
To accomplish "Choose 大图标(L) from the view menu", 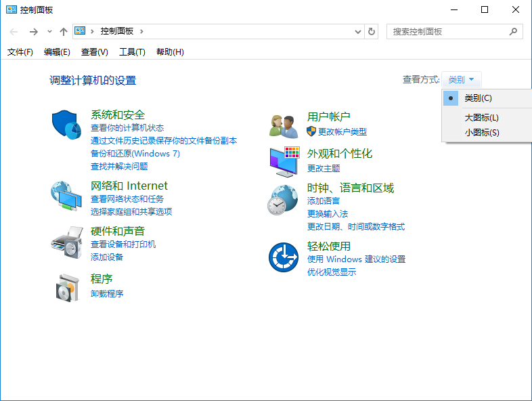I will (x=481, y=118).
